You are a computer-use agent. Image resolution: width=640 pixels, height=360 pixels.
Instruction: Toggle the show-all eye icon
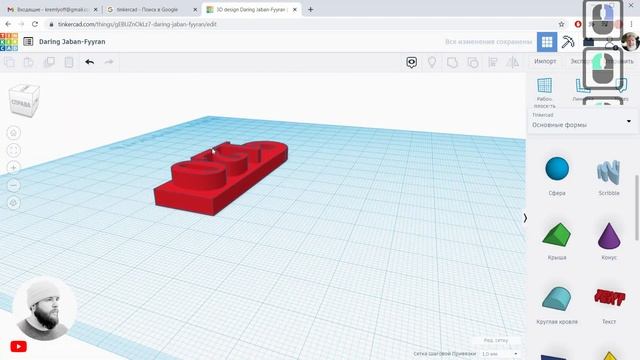[411, 62]
